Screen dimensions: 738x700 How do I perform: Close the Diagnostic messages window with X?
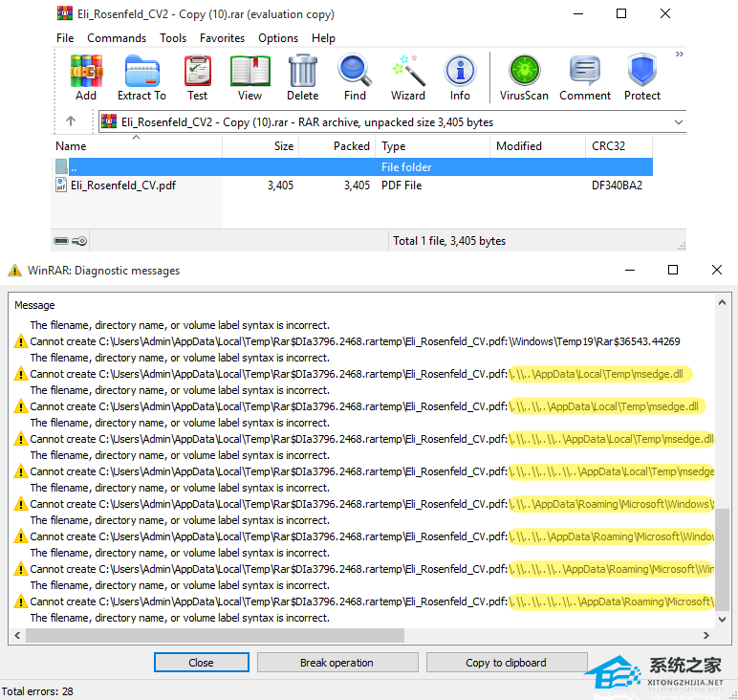[716, 270]
